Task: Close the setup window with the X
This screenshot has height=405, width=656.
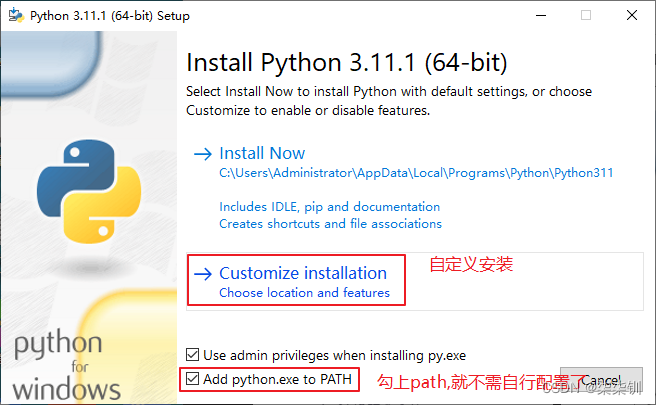Action: click(631, 16)
